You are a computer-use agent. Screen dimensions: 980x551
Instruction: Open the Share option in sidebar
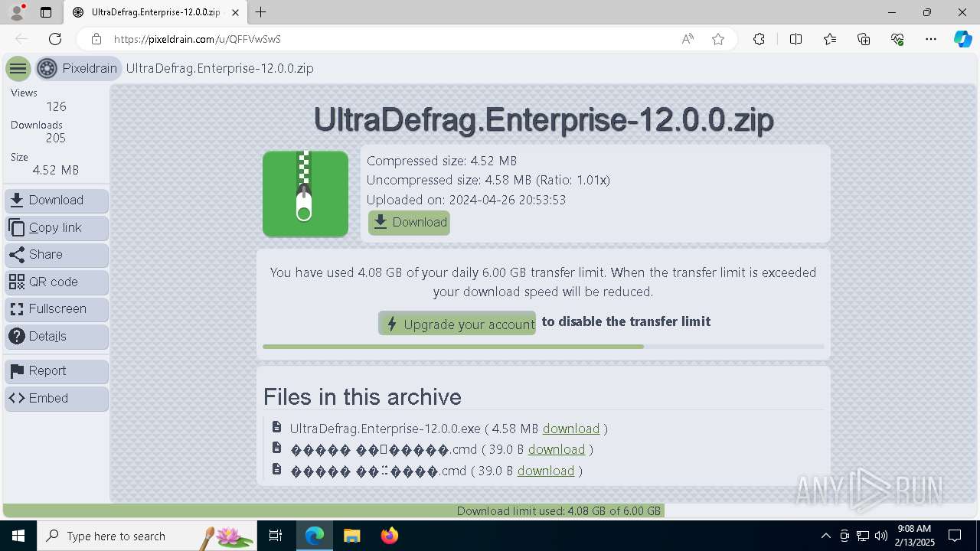point(57,255)
